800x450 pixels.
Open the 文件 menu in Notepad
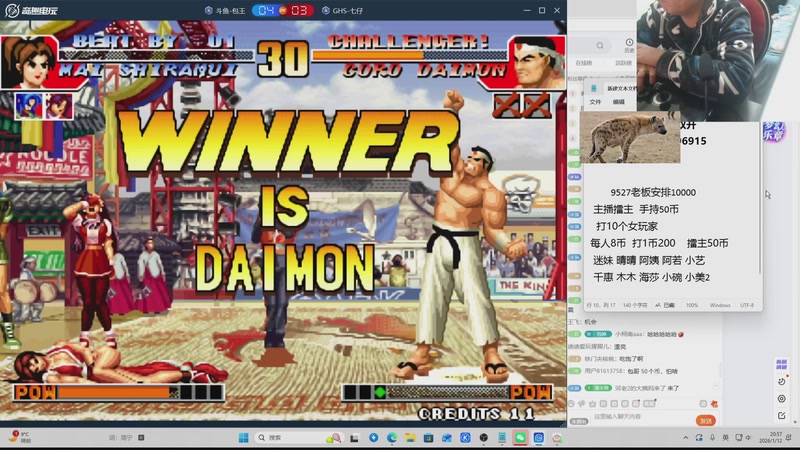(x=595, y=102)
